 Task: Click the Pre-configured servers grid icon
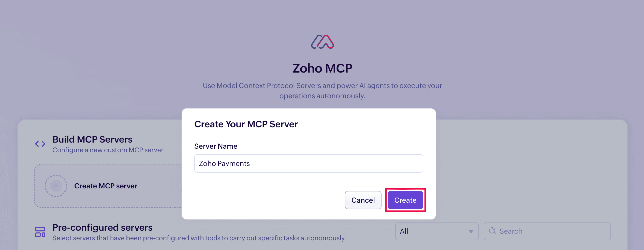[40, 232]
